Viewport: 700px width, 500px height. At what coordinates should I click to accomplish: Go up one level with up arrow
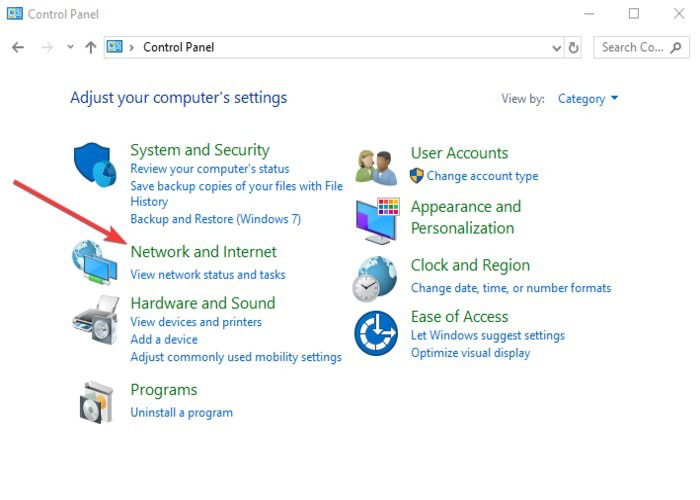click(x=91, y=47)
